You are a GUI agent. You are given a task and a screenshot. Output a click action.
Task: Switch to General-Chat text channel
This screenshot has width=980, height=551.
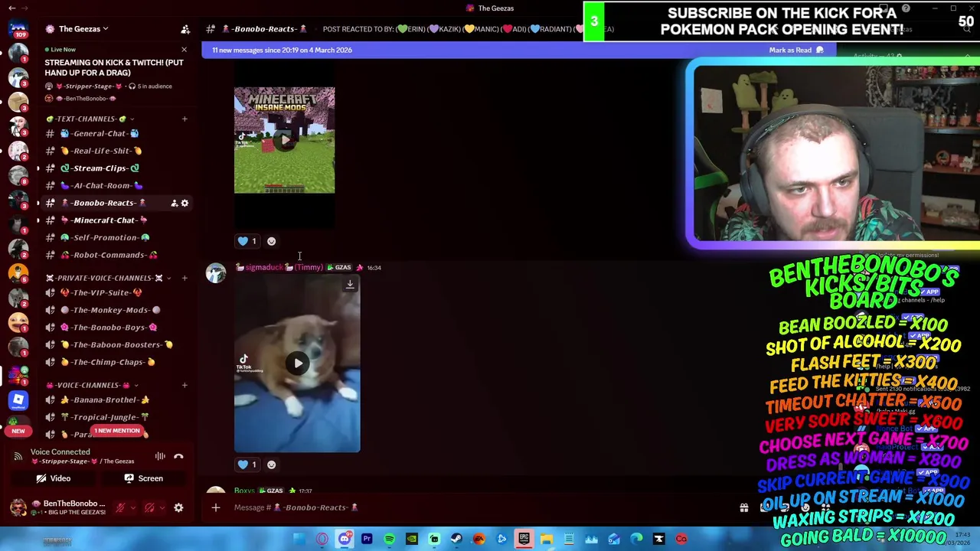pos(116,133)
